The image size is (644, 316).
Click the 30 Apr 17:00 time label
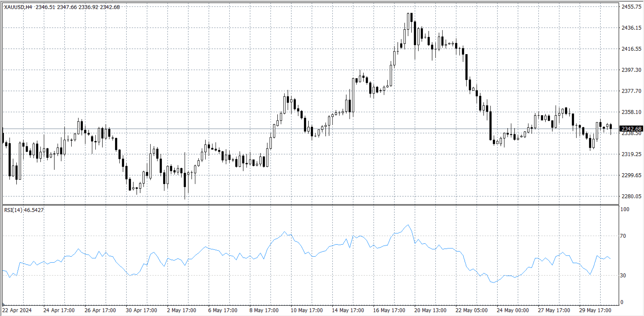pyautogui.click(x=141, y=310)
